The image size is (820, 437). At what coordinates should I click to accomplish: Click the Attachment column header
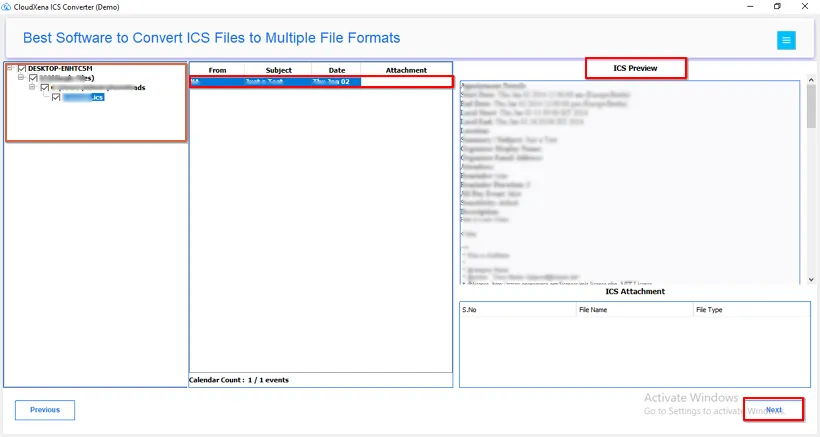406,70
